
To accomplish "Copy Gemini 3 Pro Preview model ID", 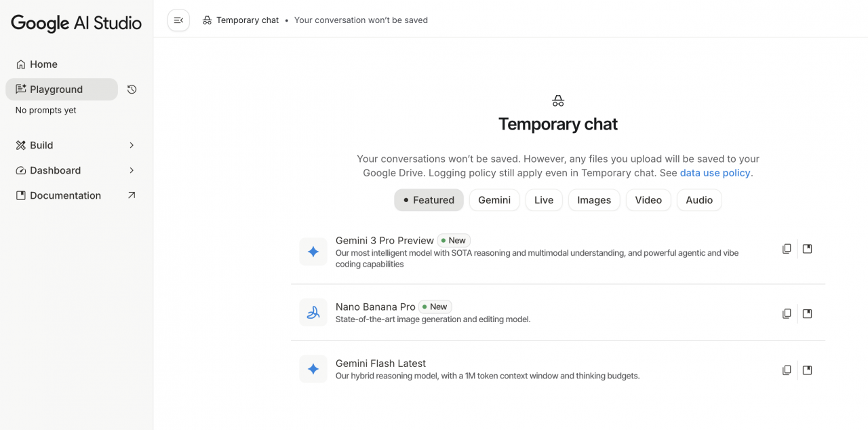I will pyautogui.click(x=787, y=249).
